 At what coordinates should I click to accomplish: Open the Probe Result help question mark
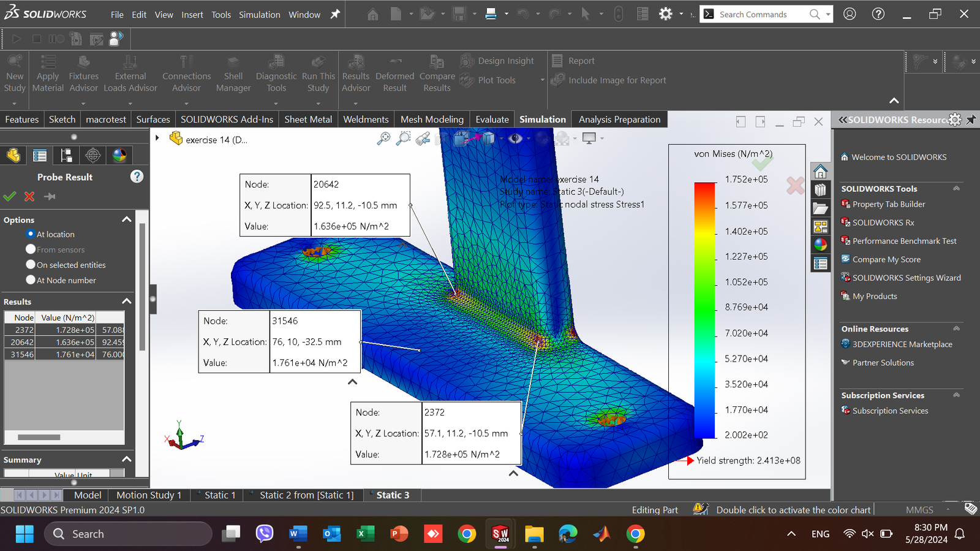[137, 177]
